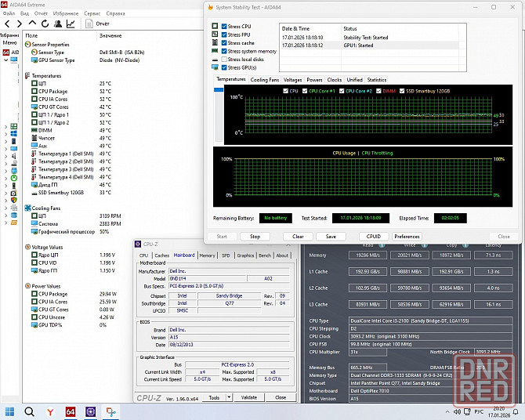Click the AIDA64 icon in the taskbar
The image size is (525, 420).
pyautogui.click(x=69, y=411)
